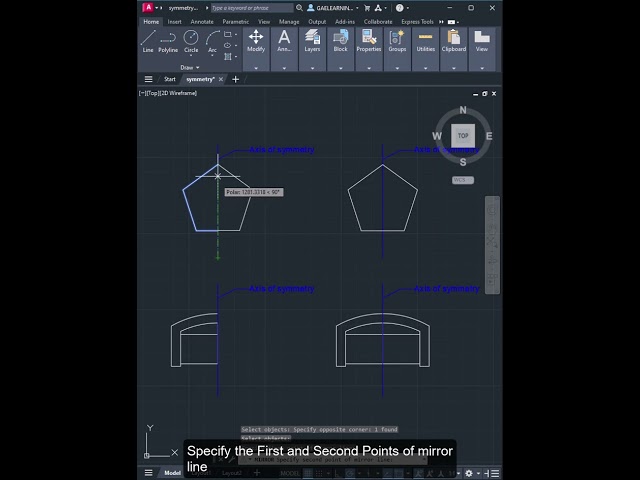Close the symmetry* drawing tab

[x=221, y=79]
